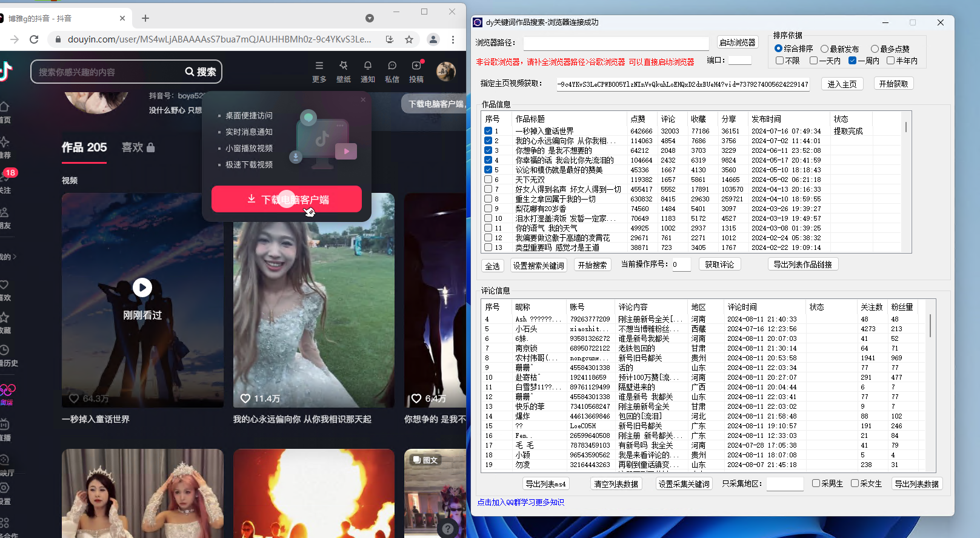Open the 通知 notifications bell
980x538 pixels.
coord(368,72)
